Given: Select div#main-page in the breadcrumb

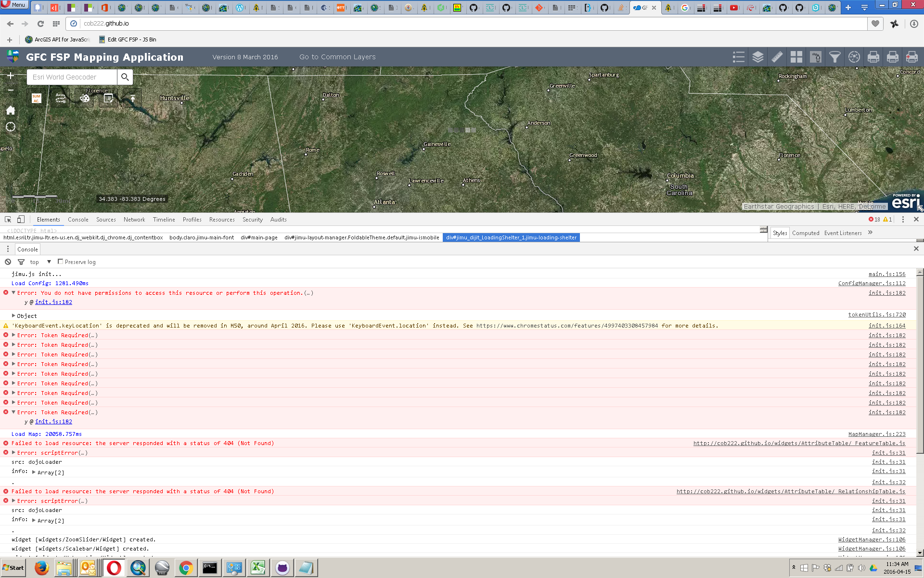Looking at the screenshot, I should tap(259, 237).
